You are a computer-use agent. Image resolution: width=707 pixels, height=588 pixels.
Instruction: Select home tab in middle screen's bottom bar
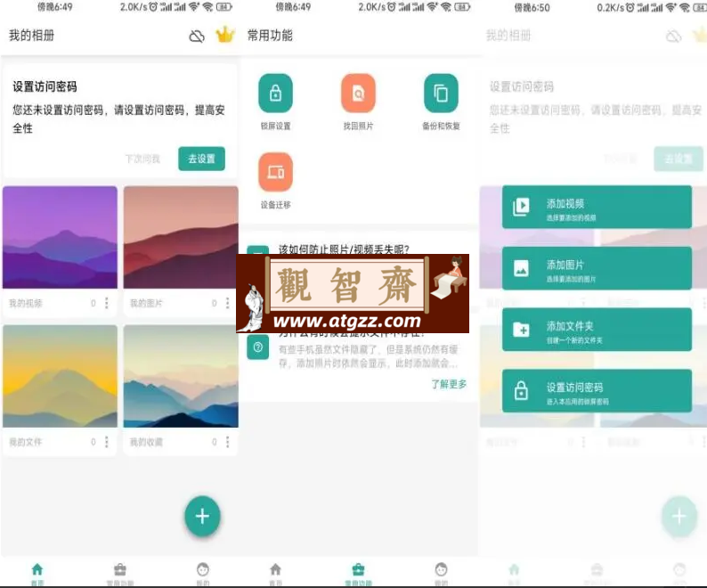pyautogui.click(x=275, y=574)
